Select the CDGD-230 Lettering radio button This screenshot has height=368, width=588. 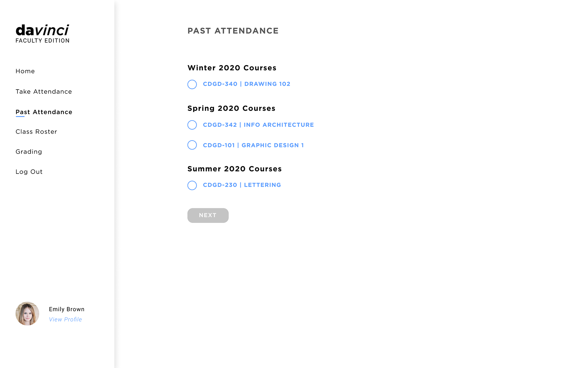pyautogui.click(x=192, y=185)
